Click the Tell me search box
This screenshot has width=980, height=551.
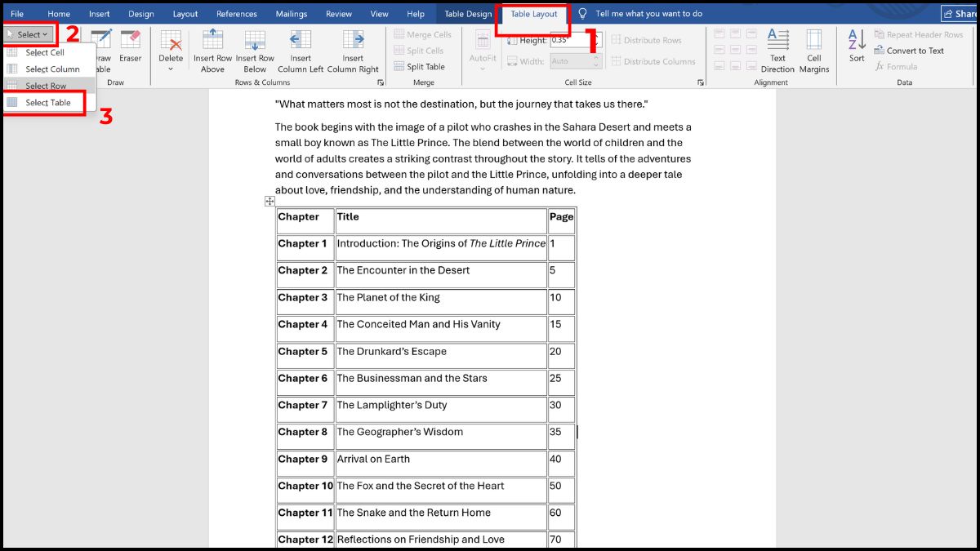(x=648, y=14)
